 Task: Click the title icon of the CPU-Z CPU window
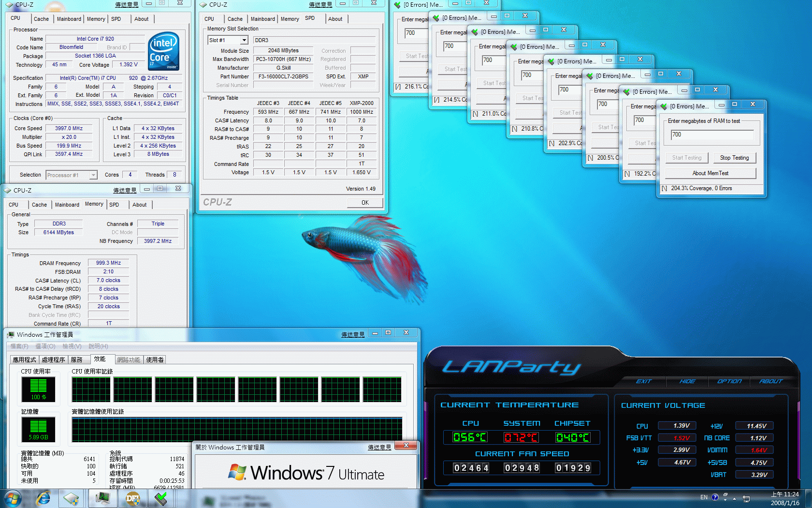coord(10,4)
